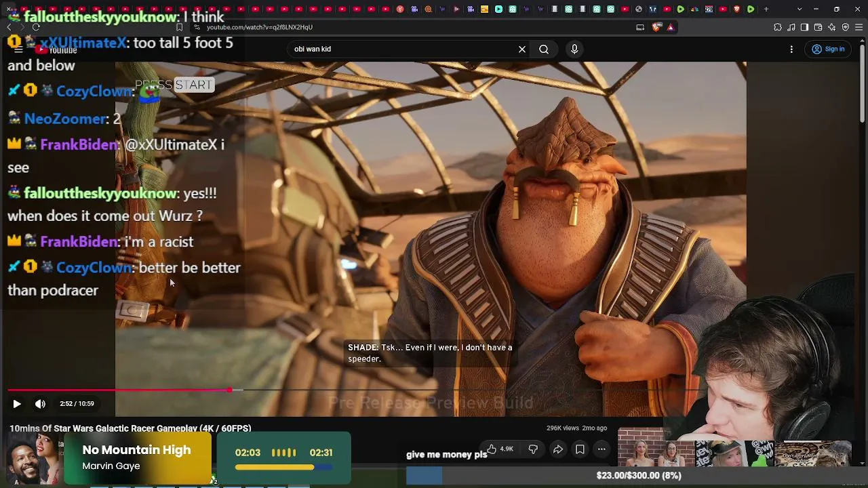This screenshot has height=488, width=868.
Task: Open the Brave Rewards triangle icon
Action: 671,27
